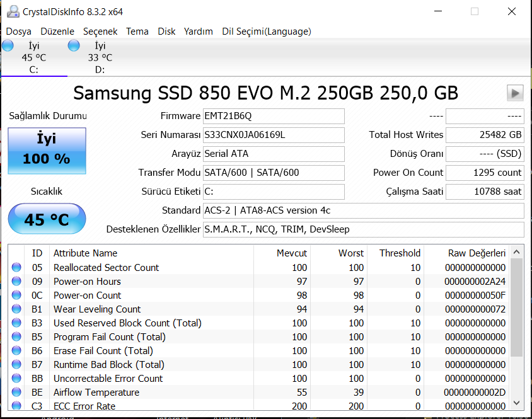This screenshot has height=419, width=532.
Task: Open the Dil Seçimi(Language) menu
Action: (x=267, y=32)
